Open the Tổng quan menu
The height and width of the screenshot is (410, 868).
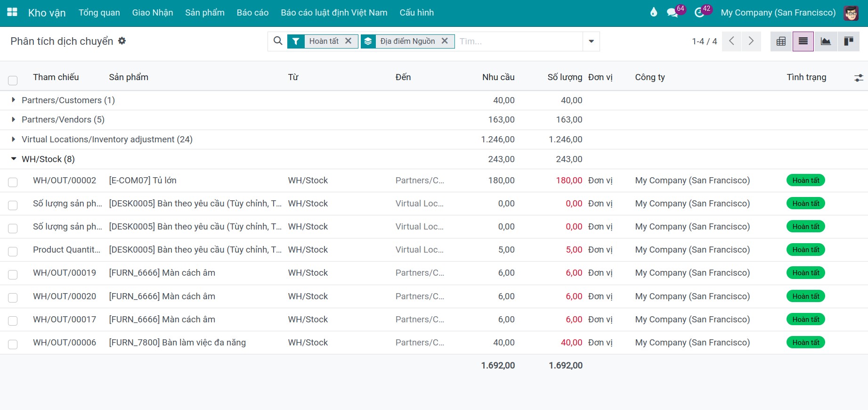point(99,13)
